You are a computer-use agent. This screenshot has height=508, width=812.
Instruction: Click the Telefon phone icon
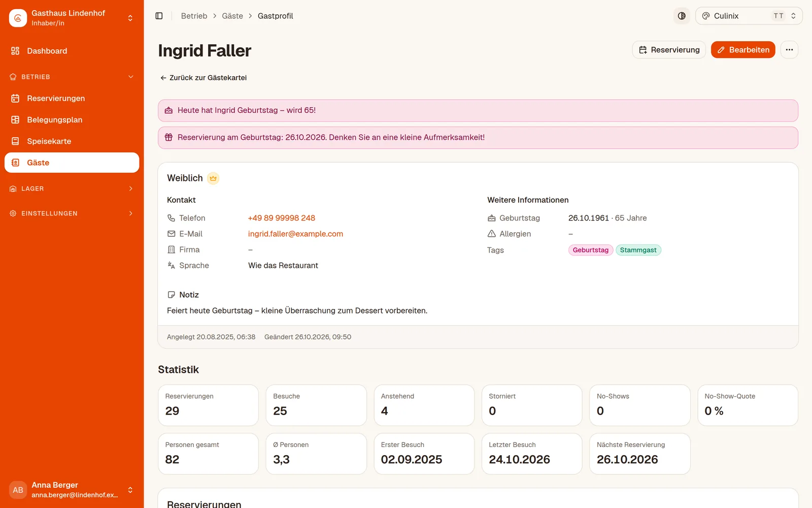(171, 218)
